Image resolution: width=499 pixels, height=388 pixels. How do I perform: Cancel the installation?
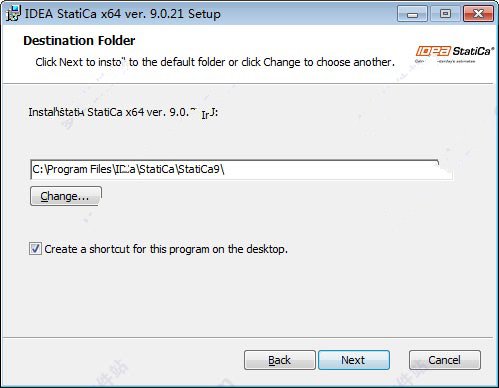coord(445,360)
